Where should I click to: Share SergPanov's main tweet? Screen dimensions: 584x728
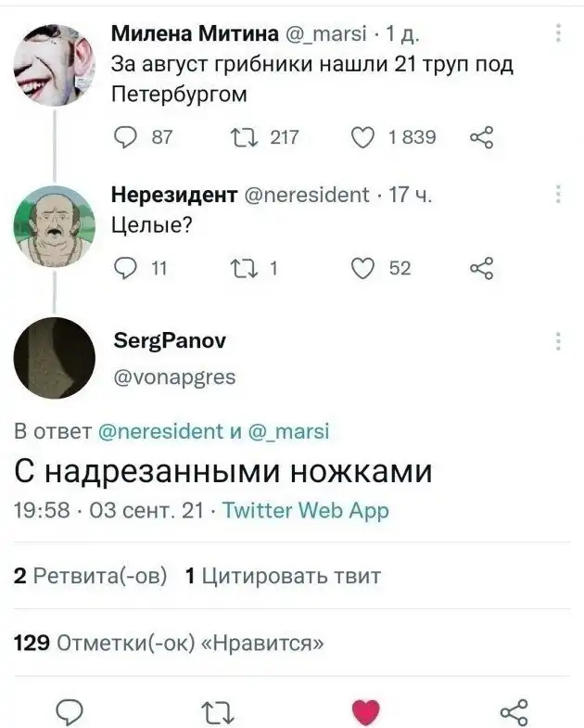click(514, 712)
